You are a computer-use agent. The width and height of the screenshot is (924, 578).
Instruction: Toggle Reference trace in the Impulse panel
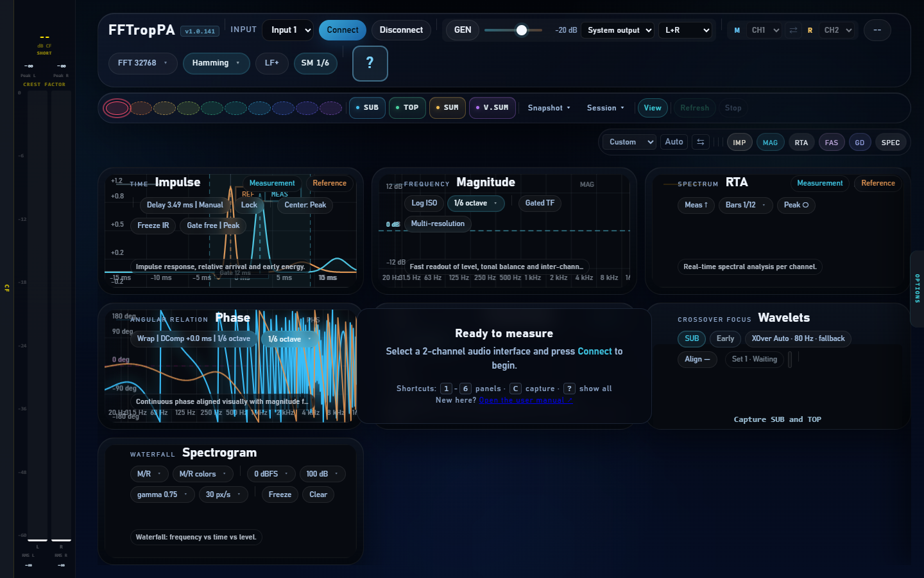click(330, 183)
